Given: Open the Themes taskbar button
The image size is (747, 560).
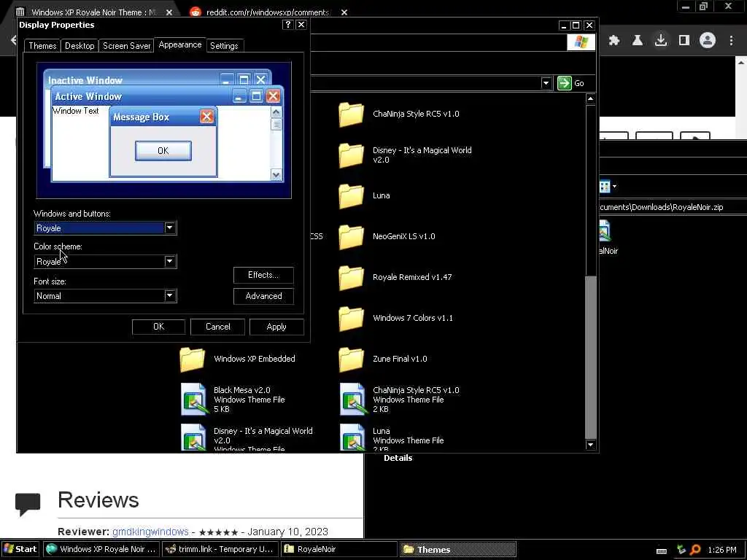Looking at the screenshot, I should point(458,550).
